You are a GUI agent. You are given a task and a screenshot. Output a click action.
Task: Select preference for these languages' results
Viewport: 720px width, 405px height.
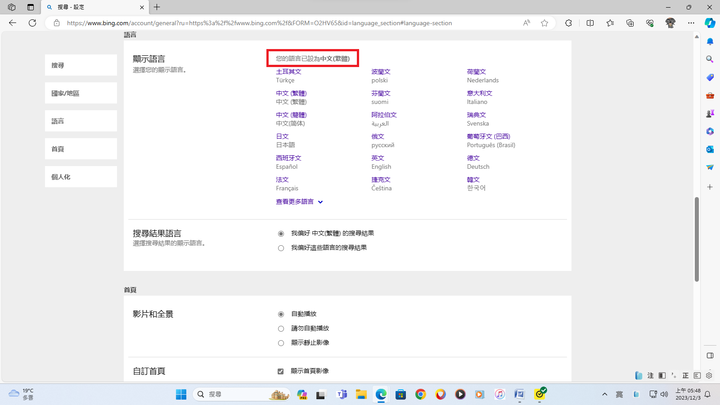[x=281, y=248]
